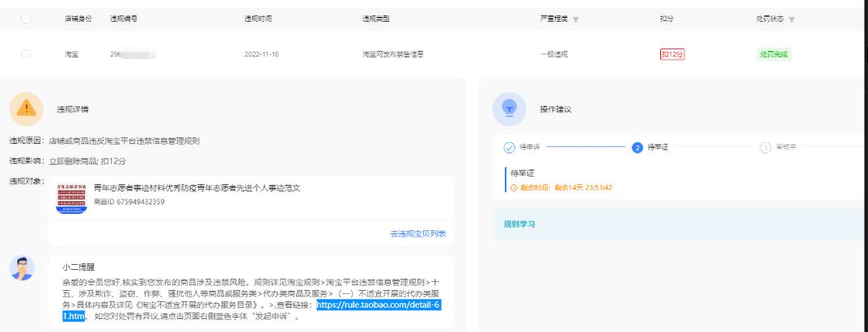Click the orange warning triangle icon
Screen dimensions: 868x332
tap(28, 107)
